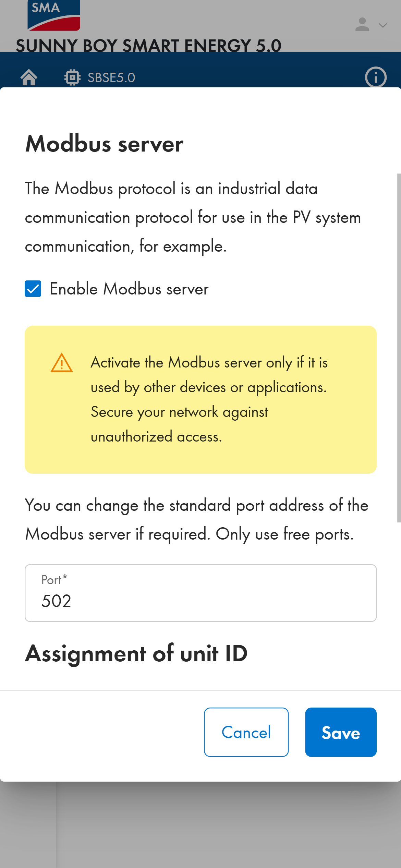Go to the Home icon
The width and height of the screenshot is (401, 868).
pyautogui.click(x=29, y=77)
